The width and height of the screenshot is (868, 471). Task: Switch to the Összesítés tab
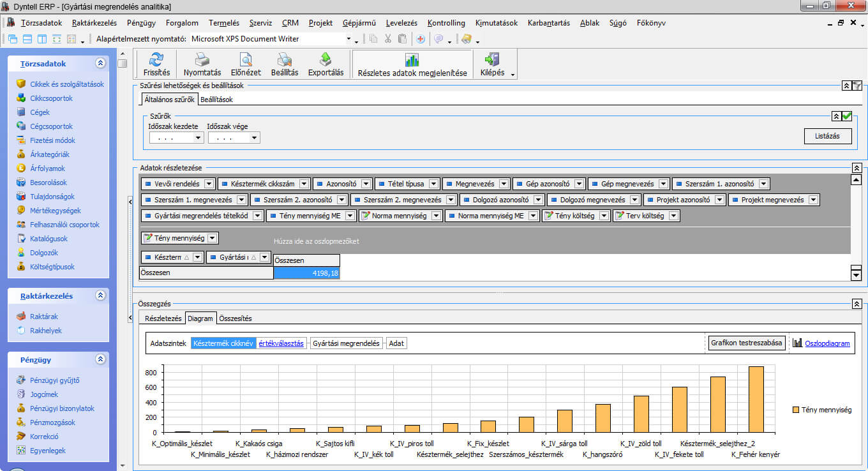pos(236,318)
